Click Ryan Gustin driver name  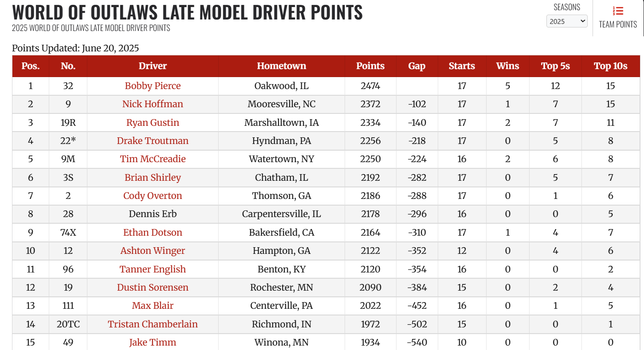[x=153, y=123]
